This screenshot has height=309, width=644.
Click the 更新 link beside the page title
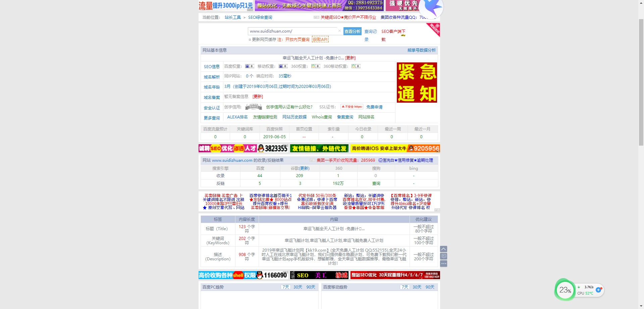point(351,58)
